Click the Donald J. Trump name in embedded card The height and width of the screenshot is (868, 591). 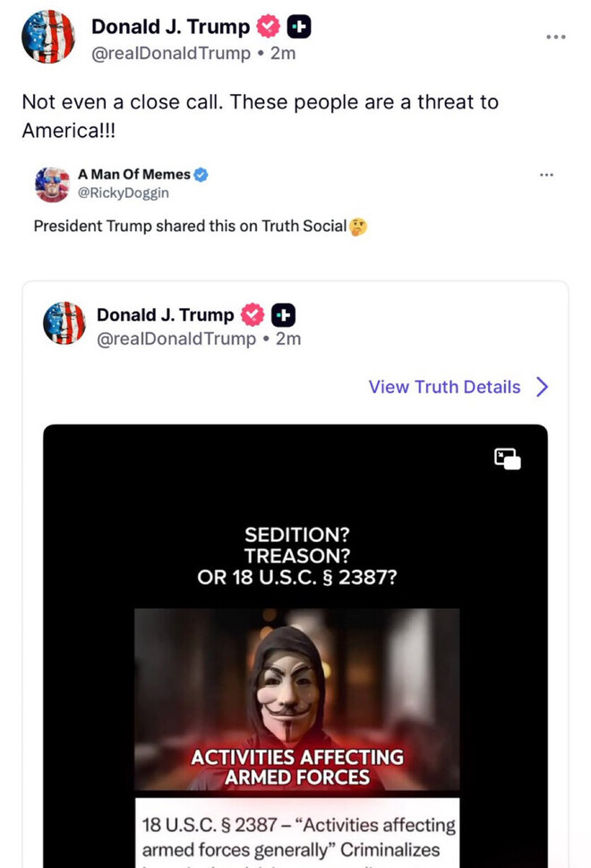[165, 315]
